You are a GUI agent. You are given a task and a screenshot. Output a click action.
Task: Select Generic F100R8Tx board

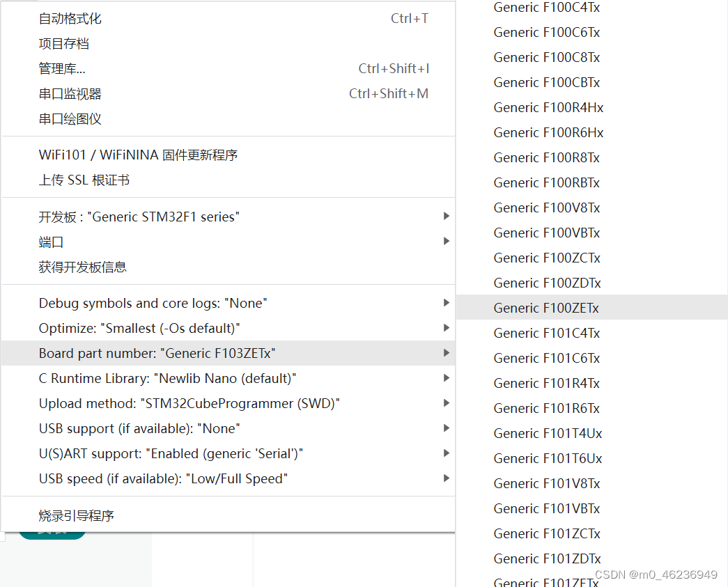click(x=592, y=158)
